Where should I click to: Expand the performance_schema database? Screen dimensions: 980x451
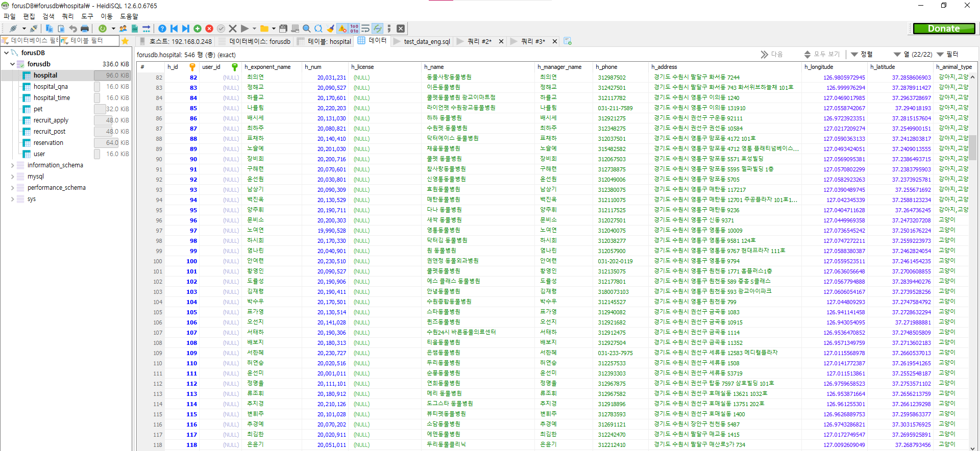pyautogui.click(x=12, y=188)
